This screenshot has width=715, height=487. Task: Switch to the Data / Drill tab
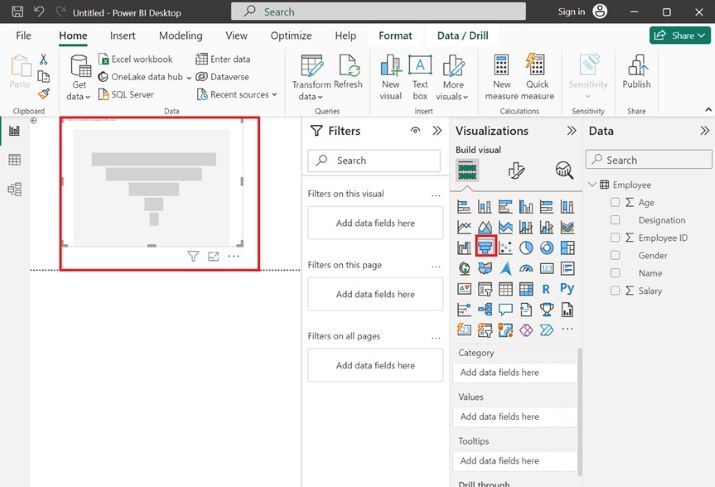[x=462, y=36]
